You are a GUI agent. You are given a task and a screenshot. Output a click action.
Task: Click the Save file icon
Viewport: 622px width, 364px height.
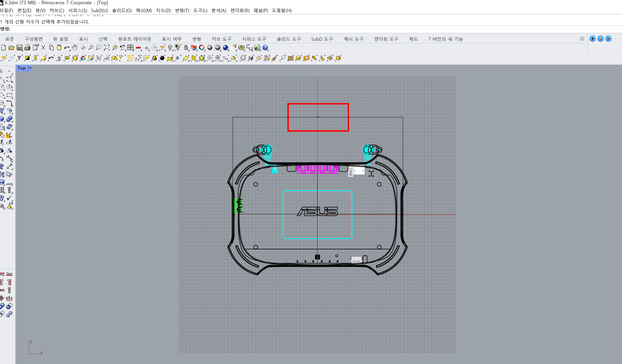point(20,48)
